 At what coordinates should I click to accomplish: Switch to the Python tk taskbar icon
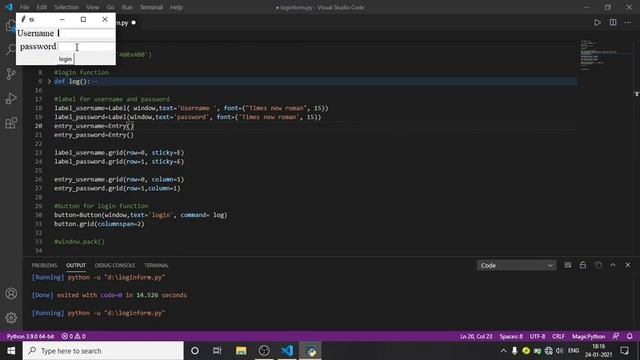[x=311, y=351]
